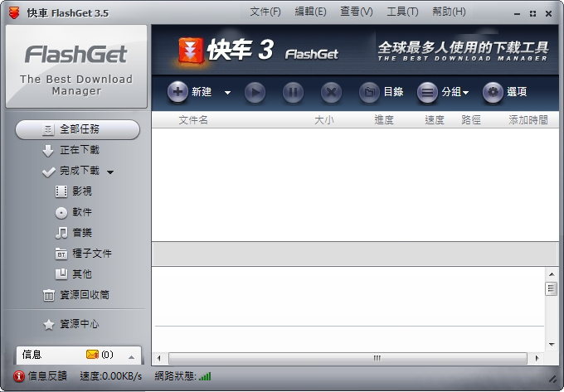
Task: Click the 其他 book icon
Action: (61, 274)
